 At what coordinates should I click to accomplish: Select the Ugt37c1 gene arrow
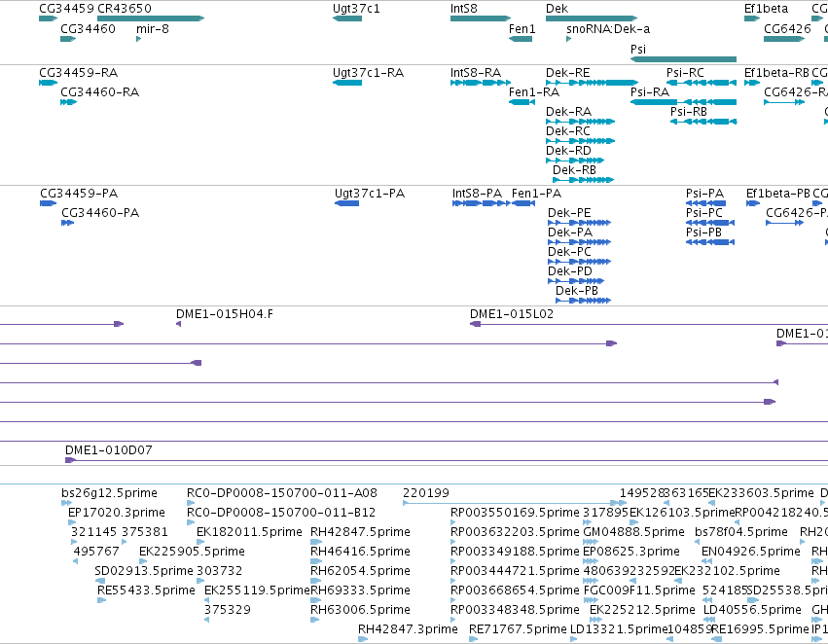coord(347,18)
